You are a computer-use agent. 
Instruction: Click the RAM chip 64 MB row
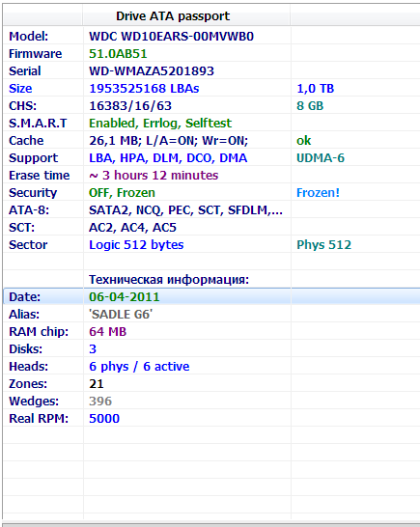(x=211, y=332)
